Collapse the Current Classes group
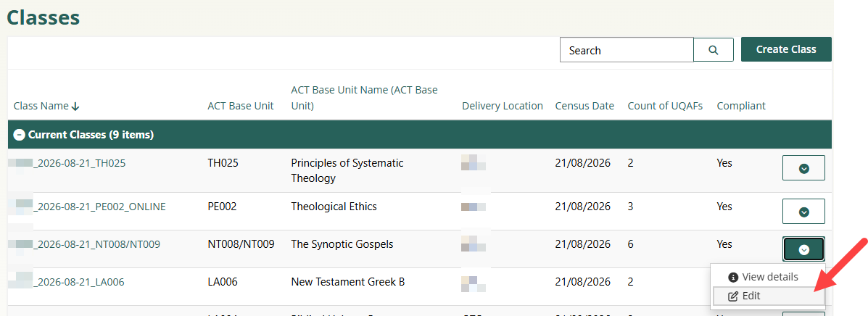Screen dimensions: 868x316 point(20,135)
